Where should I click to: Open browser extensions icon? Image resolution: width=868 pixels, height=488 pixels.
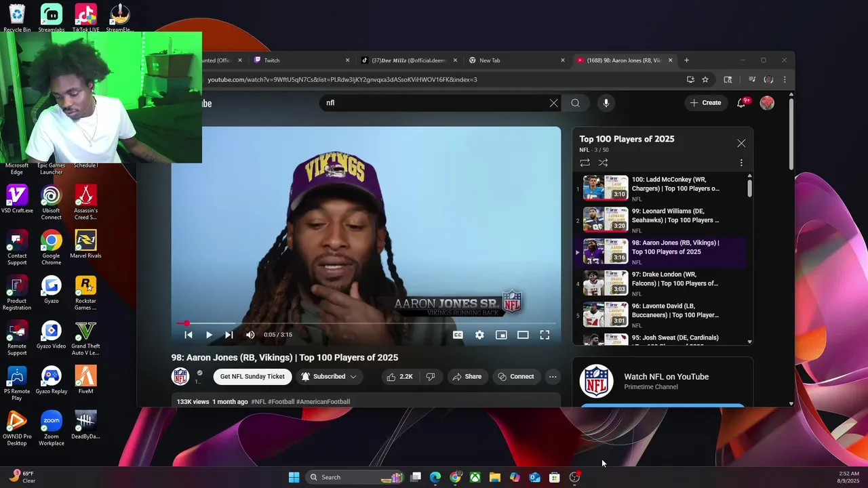pos(728,80)
